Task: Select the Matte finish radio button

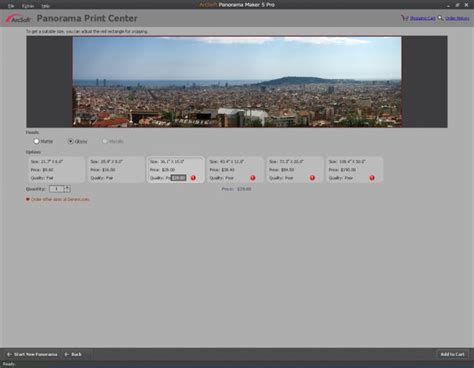Action: 36,141
